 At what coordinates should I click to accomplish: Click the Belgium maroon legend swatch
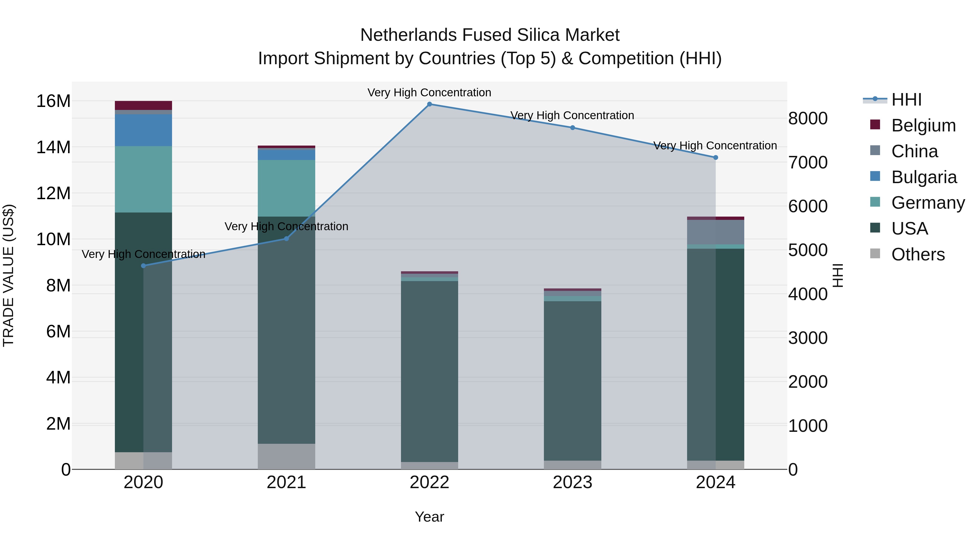875,124
